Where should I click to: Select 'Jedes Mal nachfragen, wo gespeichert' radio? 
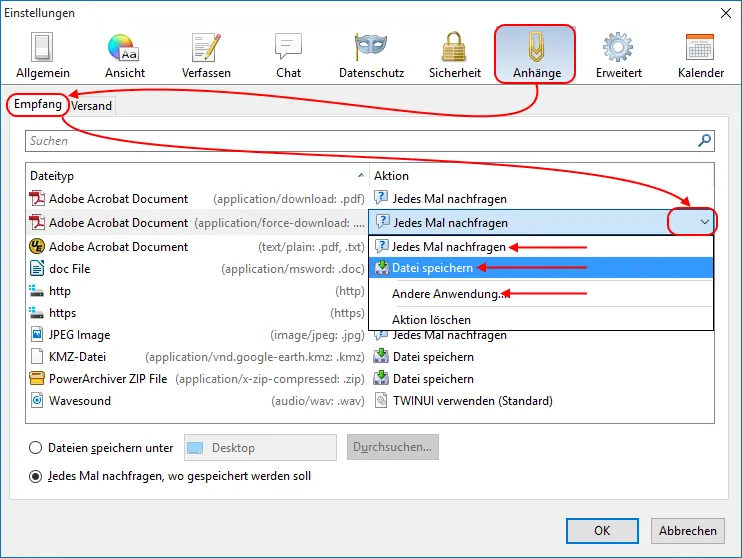[x=35, y=476]
